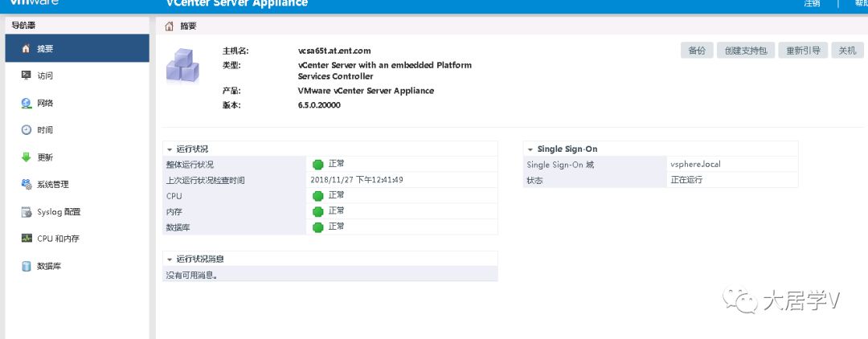
Task: Click the green status icon in 数据库 row
Action: pos(317,227)
